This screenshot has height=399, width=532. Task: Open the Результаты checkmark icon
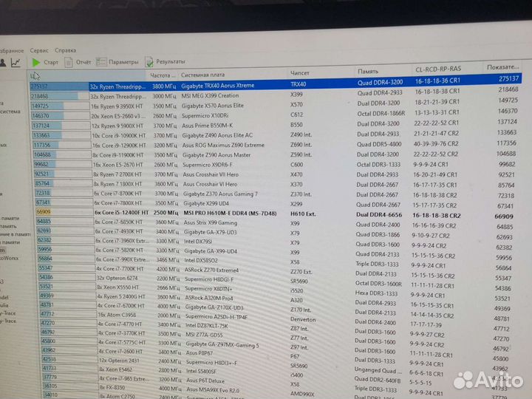click(149, 61)
